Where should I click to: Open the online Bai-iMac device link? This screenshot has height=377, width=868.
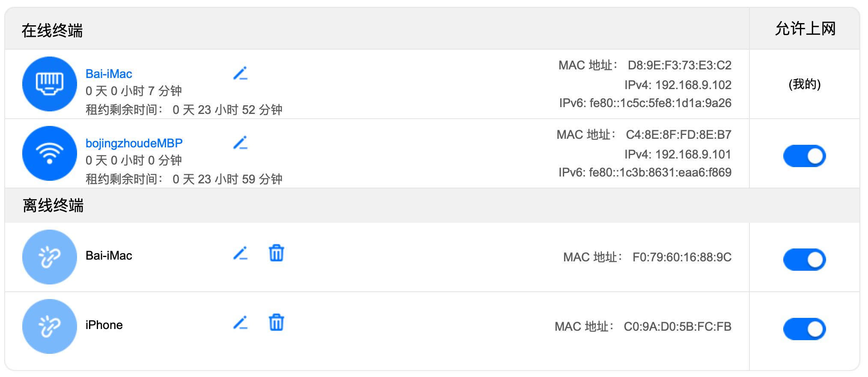[x=109, y=74]
